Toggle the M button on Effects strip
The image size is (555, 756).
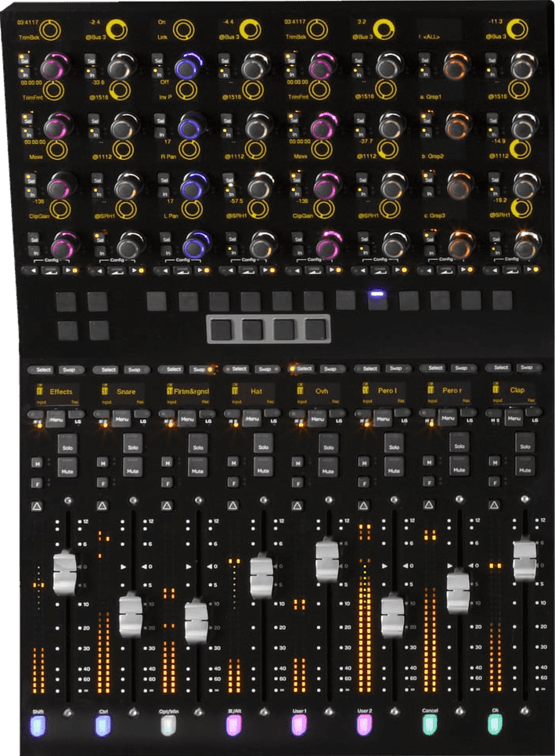[36, 463]
